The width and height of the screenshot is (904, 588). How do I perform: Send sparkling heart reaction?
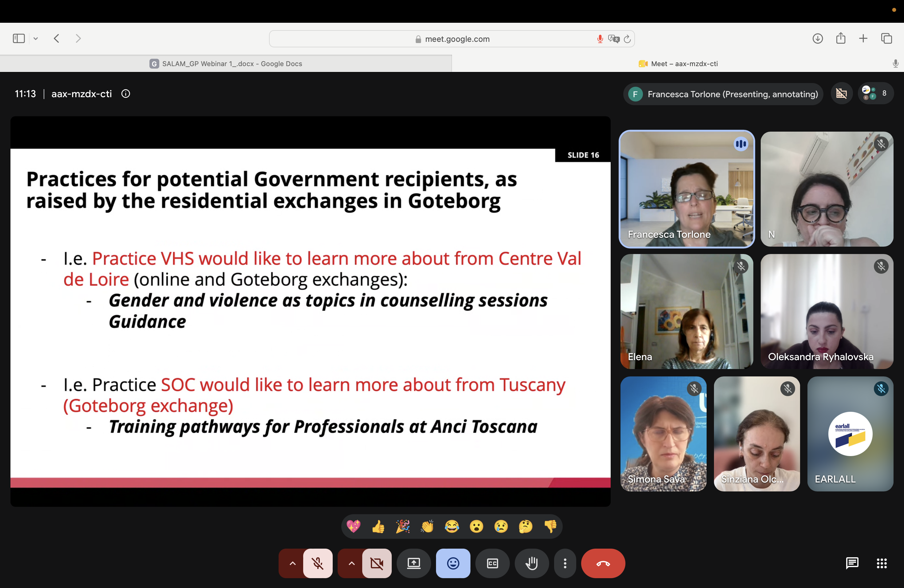tap(354, 526)
